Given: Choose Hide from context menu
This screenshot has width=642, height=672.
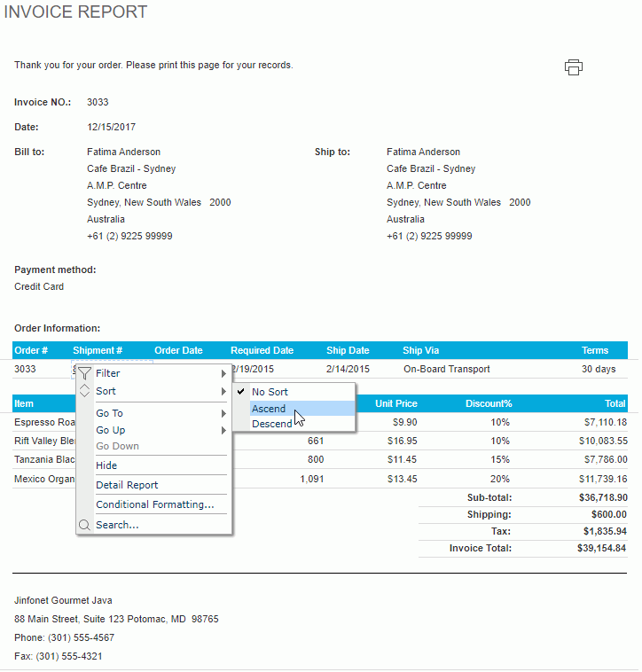Looking at the screenshot, I should click(154, 465).
